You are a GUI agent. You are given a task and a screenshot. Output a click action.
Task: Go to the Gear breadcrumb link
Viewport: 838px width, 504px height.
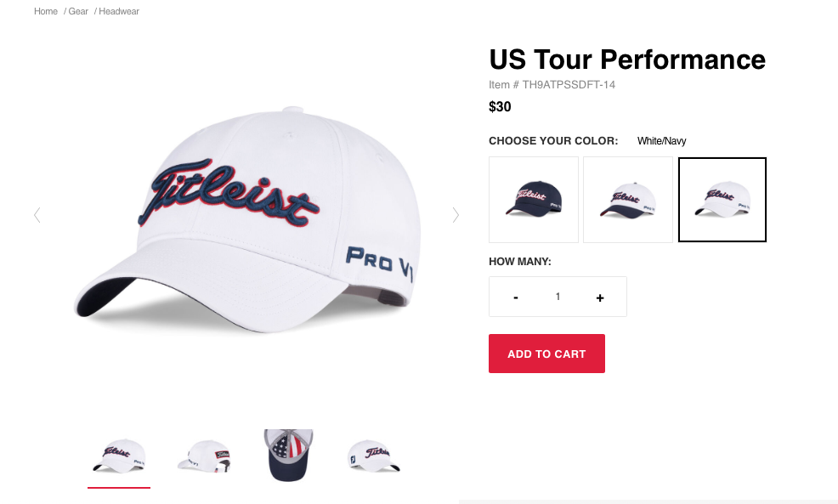[78, 11]
